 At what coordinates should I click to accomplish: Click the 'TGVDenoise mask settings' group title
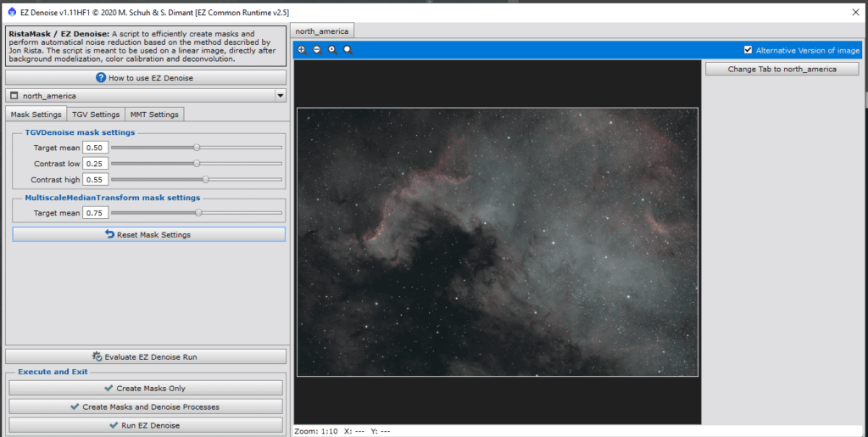[80, 132]
